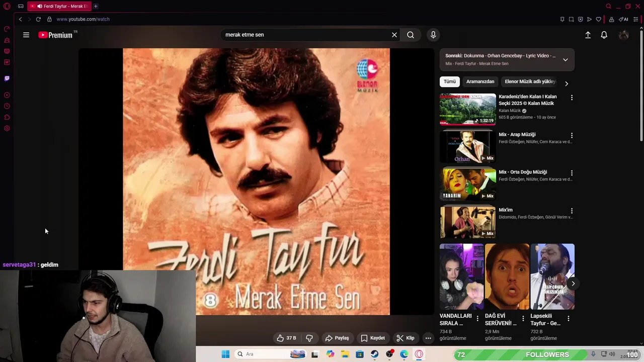Screen dimensions: 644x362
Task: Open options for Mix - Orta Doğu Müziği
Action: (572, 173)
